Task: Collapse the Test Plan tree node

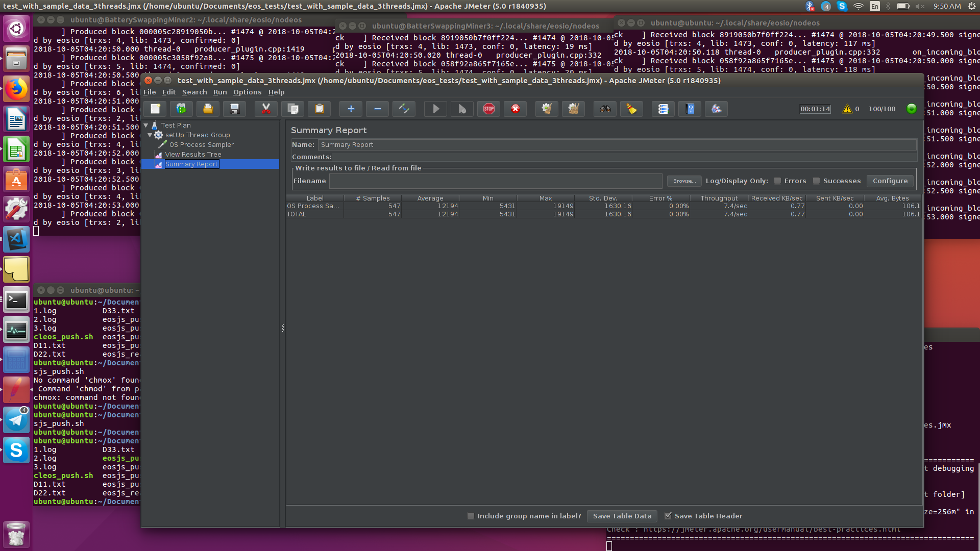Action: 146,125
